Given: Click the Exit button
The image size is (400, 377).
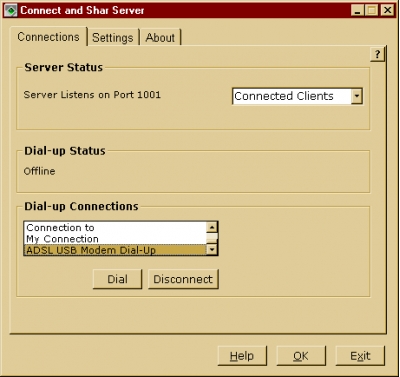Looking at the screenshot, I should 360,356.
